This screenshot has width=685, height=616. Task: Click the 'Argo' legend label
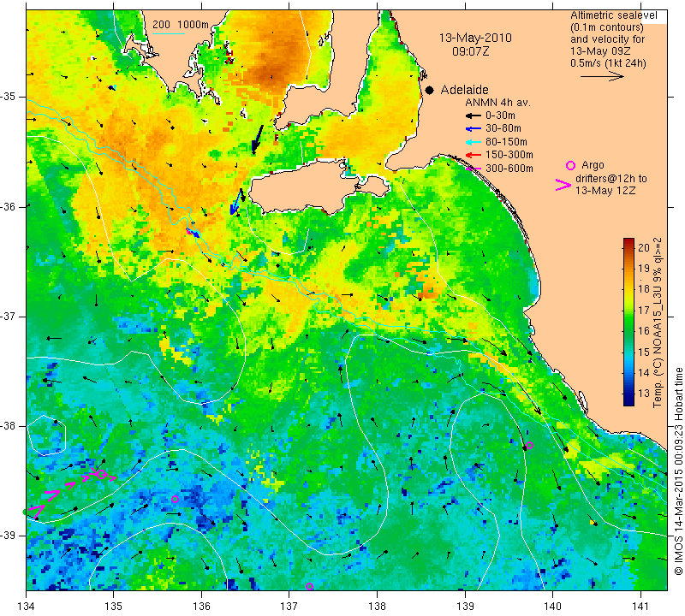593,165
